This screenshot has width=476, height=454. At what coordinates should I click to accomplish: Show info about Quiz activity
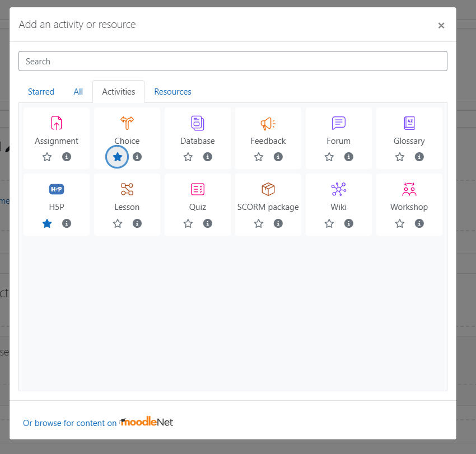[208, 223]
